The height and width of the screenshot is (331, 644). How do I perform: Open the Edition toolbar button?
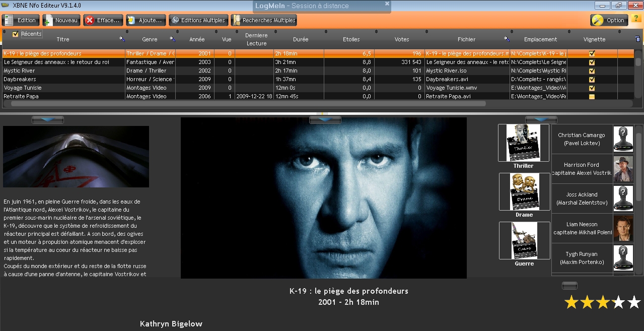21,20
